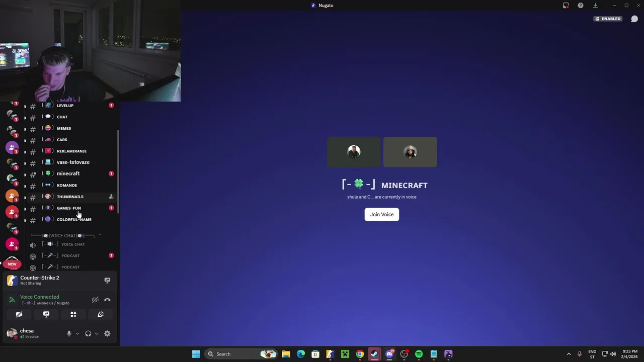The image size is (644, 362).
Task: Click the channel list scrollbar
Action: click(x=118, y=171)
